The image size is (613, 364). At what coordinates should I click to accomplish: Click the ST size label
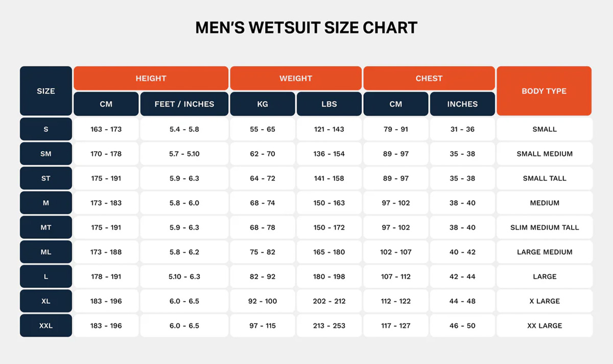tap(46, 179)
